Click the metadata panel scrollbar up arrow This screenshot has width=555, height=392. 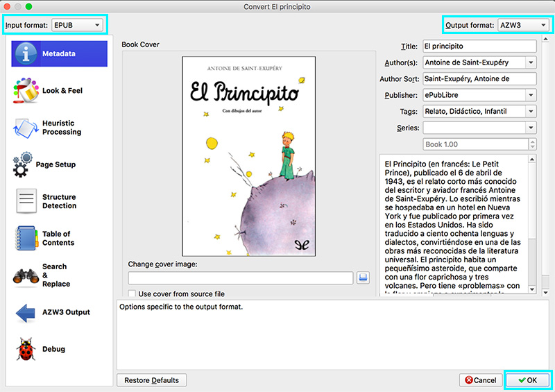coord(545,39)
